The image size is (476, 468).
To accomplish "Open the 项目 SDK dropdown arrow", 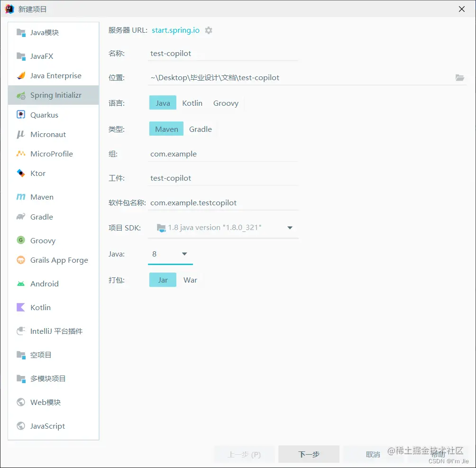I will click(290, 228).
